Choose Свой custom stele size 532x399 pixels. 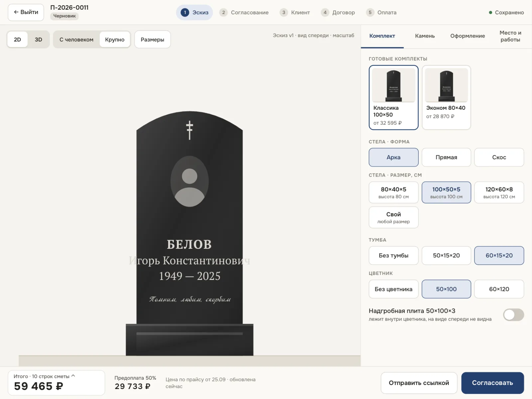point(393,217)
